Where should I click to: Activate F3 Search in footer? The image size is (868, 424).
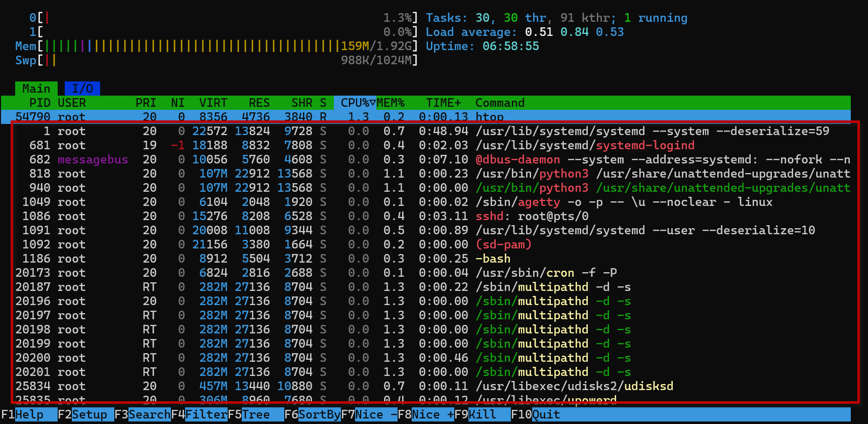click(x=149, y=414)
